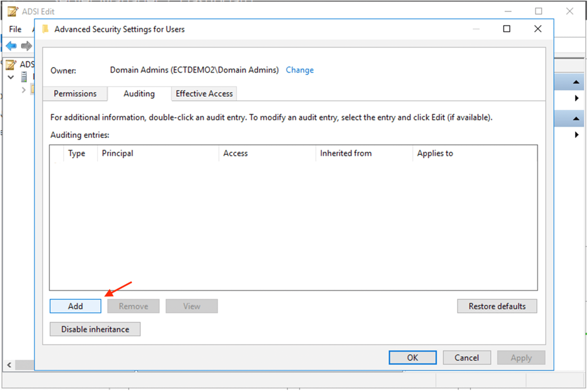Switch to the Permissions tab
This screenshot has width=588, height=391.
coord(75,94)
